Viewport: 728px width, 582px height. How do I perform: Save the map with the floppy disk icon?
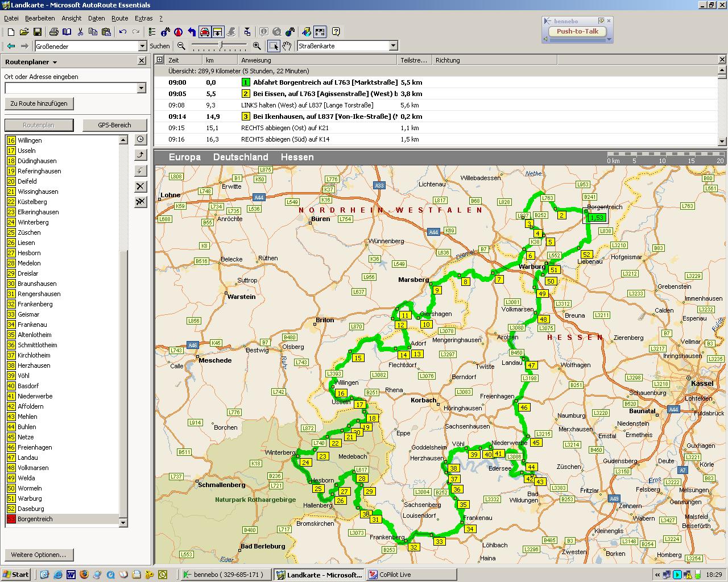[37, 32]
